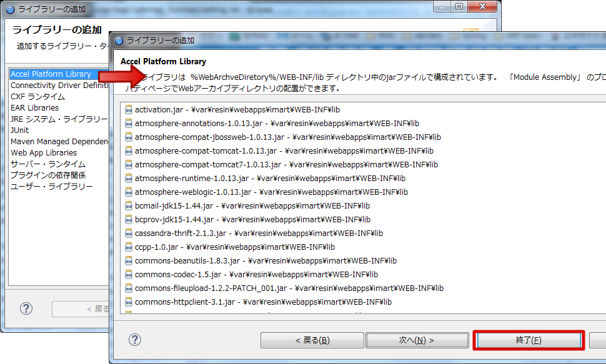The width and height of the screenshot is (606, 364).
Task: Maximize the back ライブラリーの追加 dialog window
Action: coord(459,6)
